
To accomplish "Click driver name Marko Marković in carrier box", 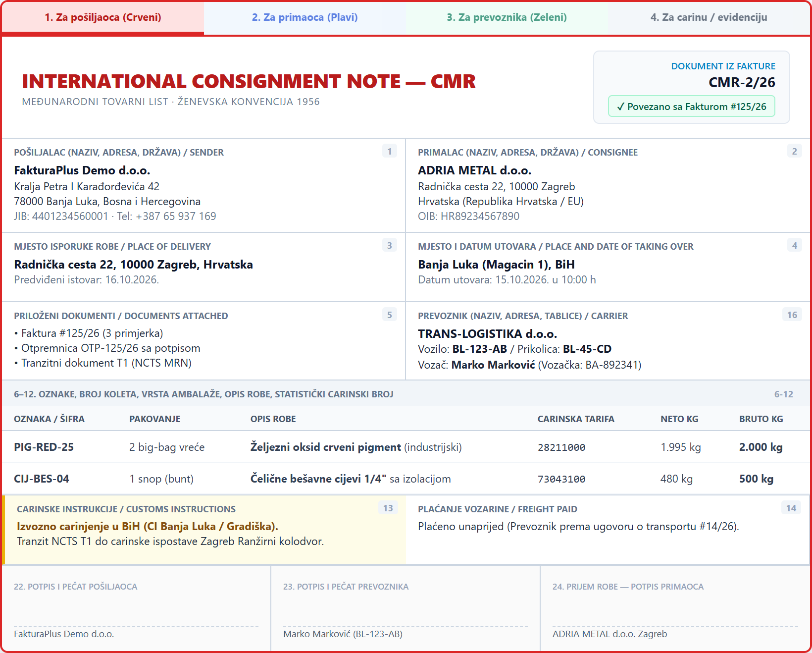I will pyautogui.click(x=493, y=365).
